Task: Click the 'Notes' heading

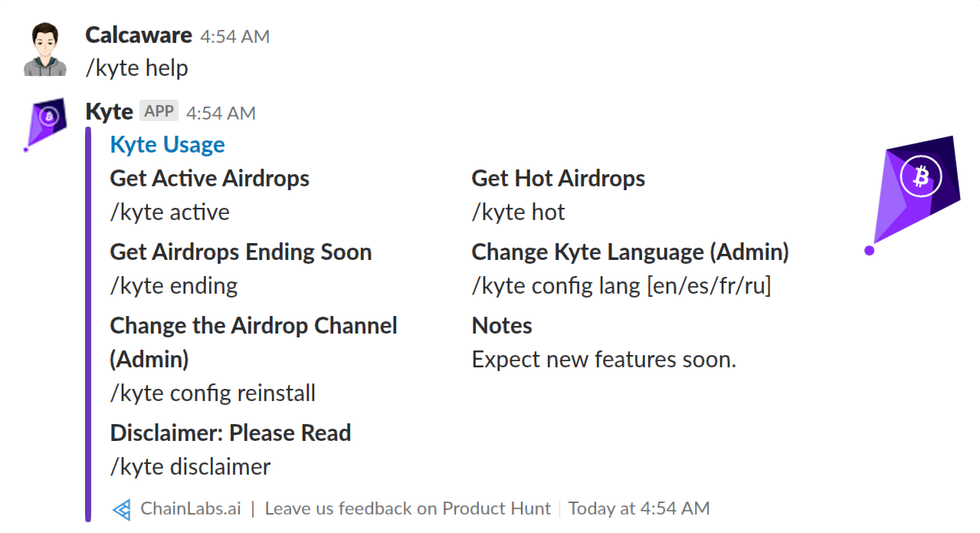Action: pos(502,326)
